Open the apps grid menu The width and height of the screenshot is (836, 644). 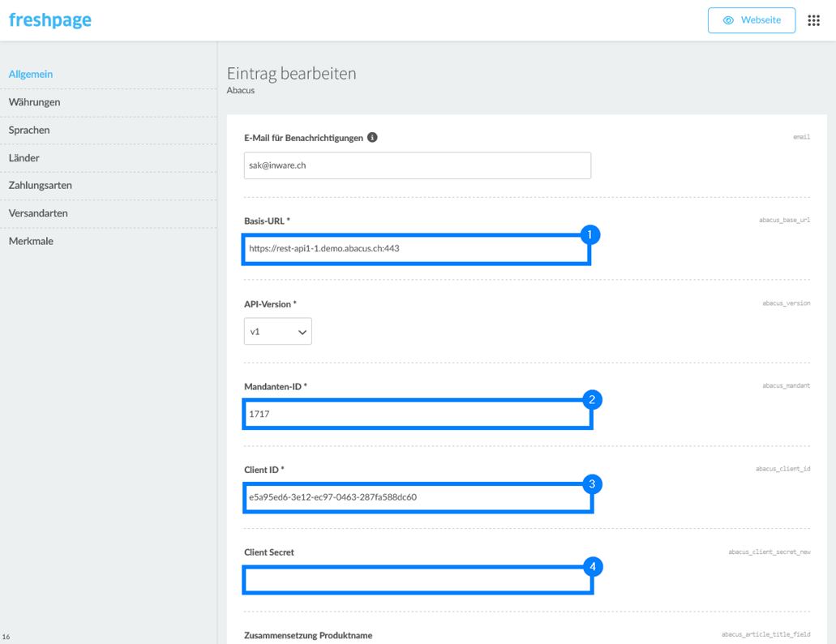click(x=813, y=20)
